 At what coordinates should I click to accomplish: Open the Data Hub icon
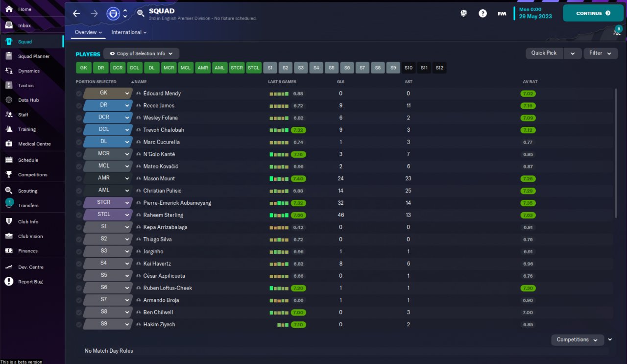[x=9, y=100]
